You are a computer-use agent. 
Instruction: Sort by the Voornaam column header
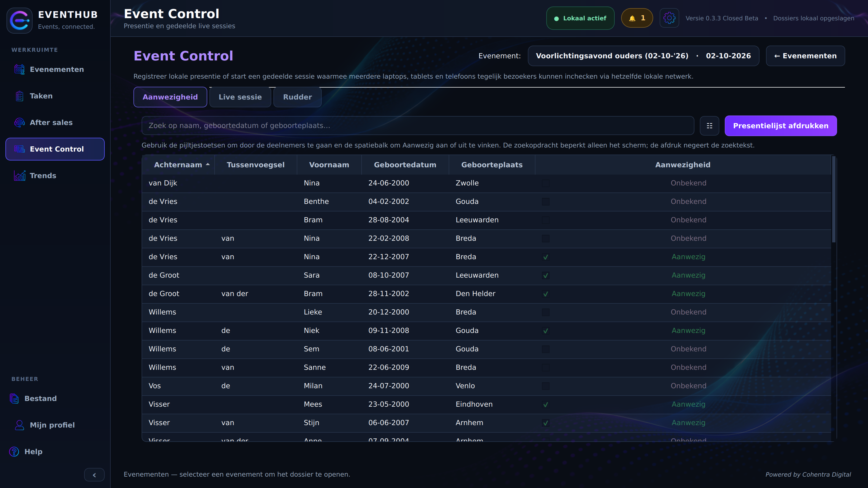[329, 165]
